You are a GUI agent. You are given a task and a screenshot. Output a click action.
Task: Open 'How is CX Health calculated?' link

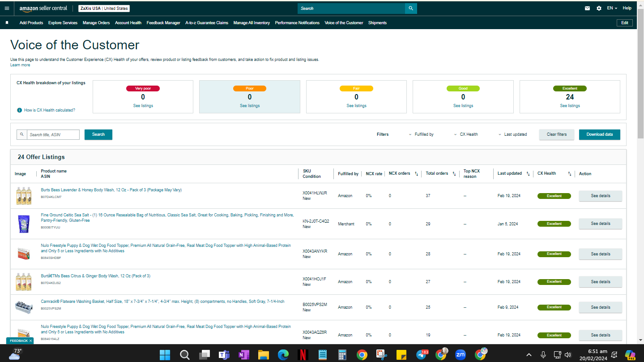pyautogui.click(x=50, y=110)
